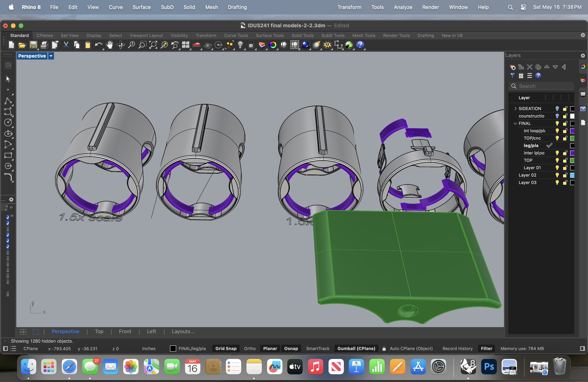
Task: Click the Layers search field
Action: coord(541,86)
